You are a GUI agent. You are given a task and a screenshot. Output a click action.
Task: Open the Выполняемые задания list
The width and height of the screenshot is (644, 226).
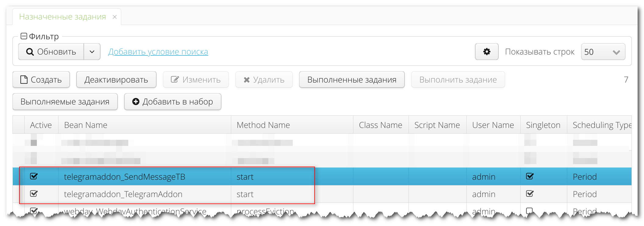coord(65,102)
